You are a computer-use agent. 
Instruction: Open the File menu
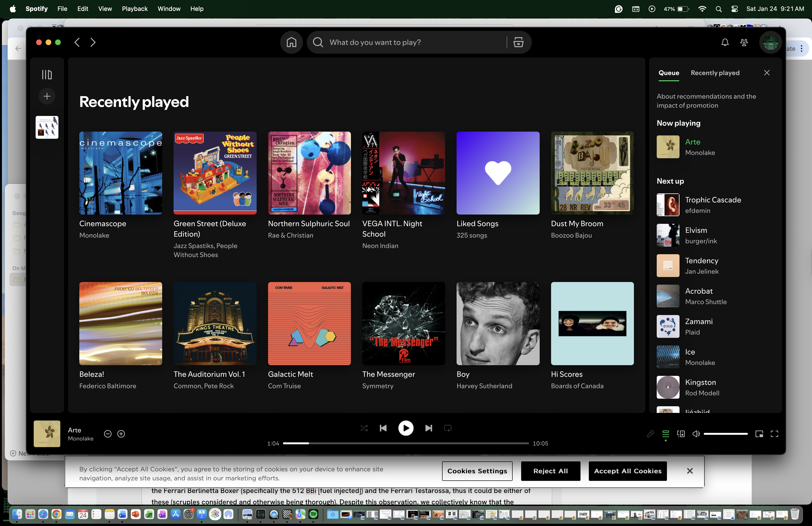(62, 9)
